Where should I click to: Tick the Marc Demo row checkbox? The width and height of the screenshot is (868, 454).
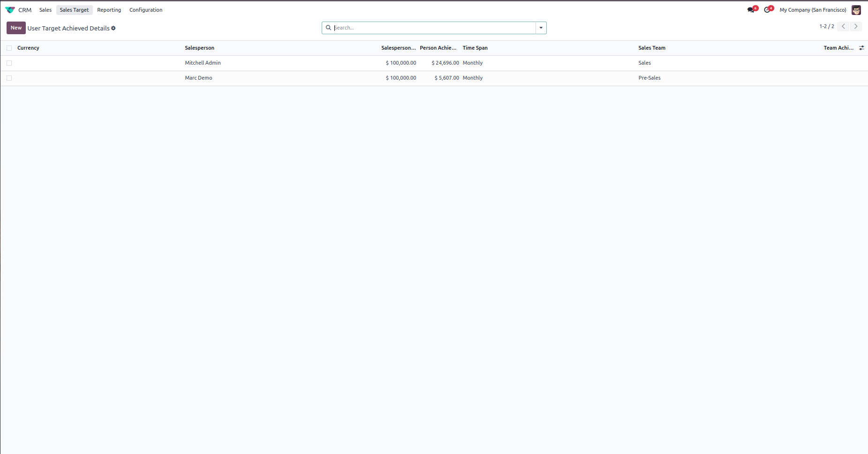click(9, 78)
